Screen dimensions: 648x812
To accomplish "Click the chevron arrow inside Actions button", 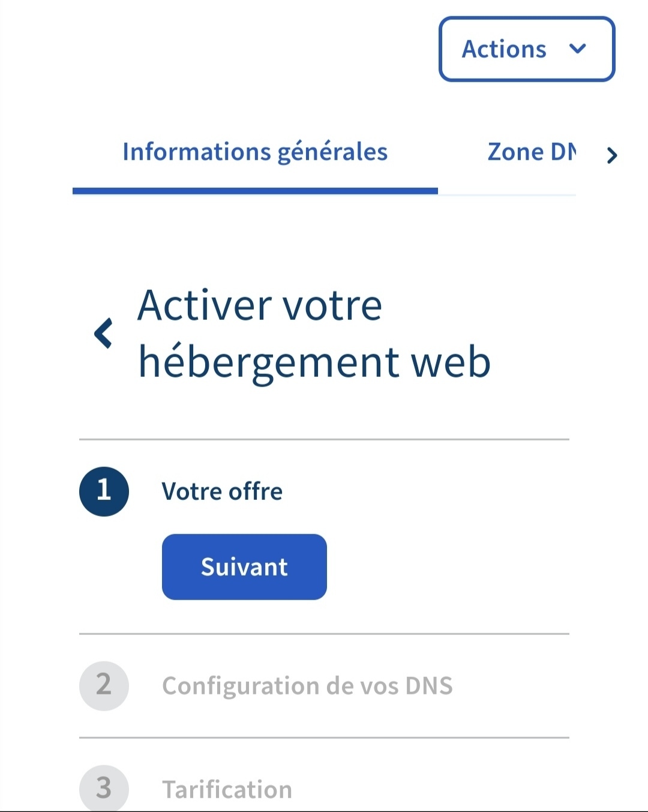I will coord(577,49).
